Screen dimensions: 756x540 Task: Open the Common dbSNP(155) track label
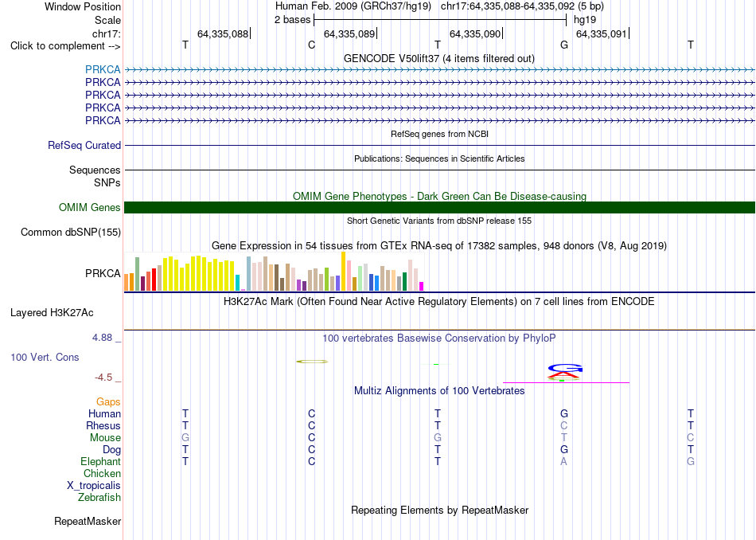pyautogui.click(x=71, y=232)
